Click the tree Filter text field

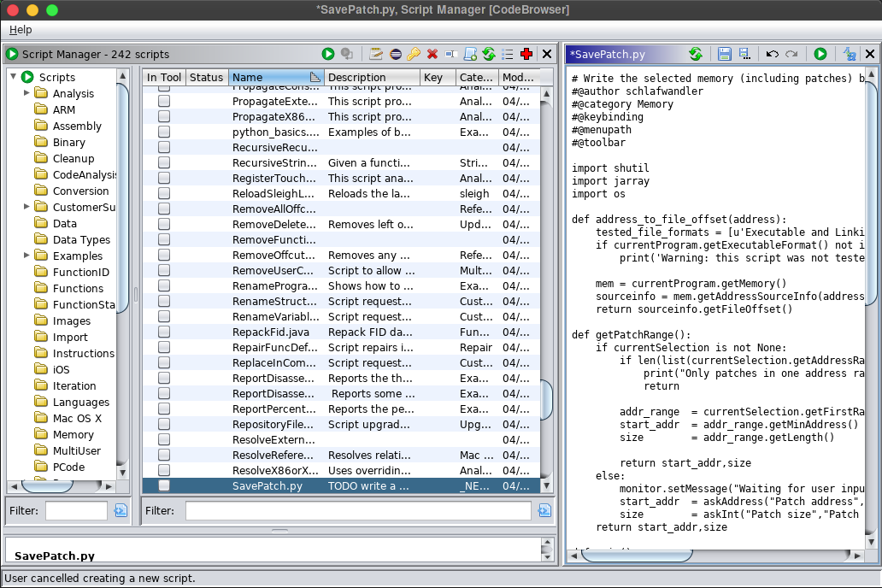pos(76,510)
